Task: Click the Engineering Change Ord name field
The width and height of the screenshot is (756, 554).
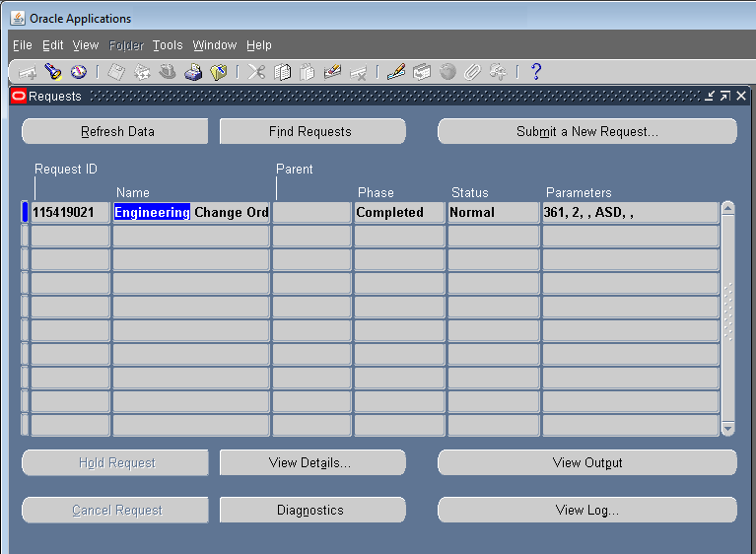Action: pos(191,212)
